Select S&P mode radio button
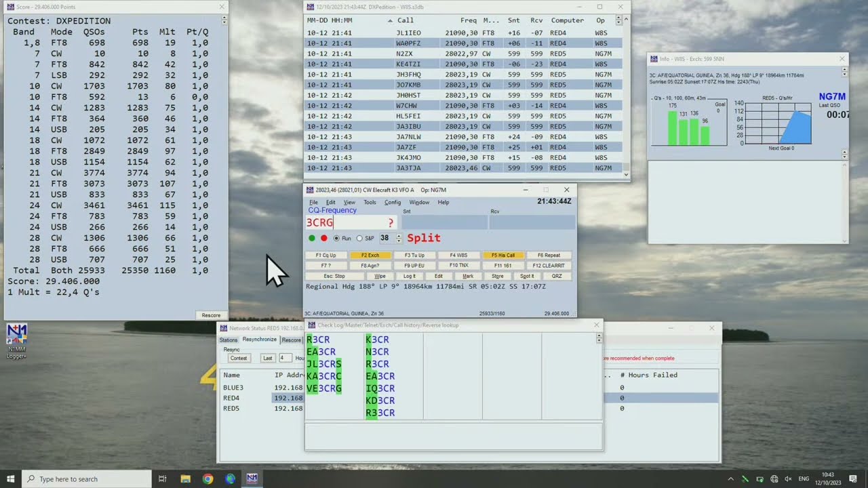Screen dimensions: 868x488 [x=359, y=239]
